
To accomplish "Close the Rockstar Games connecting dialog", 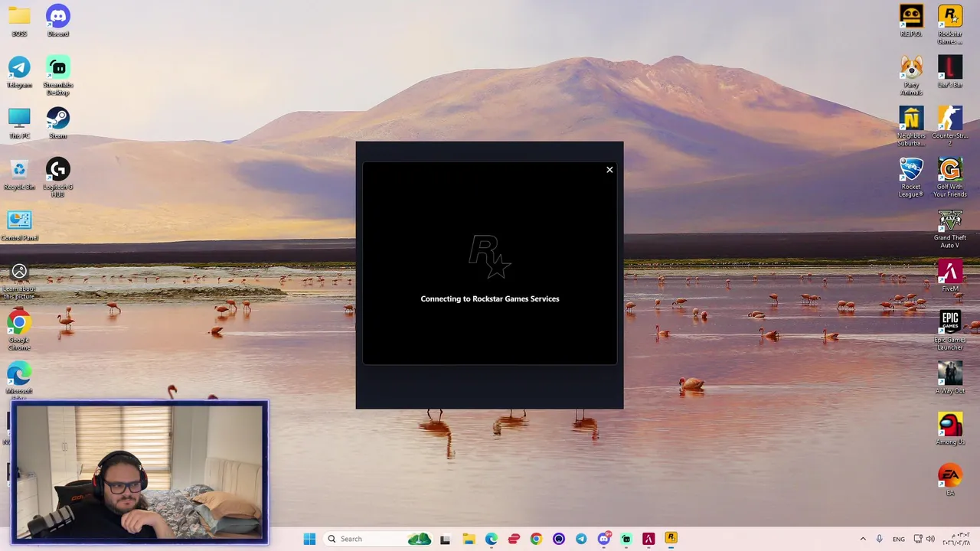I will tap(609, 170).
